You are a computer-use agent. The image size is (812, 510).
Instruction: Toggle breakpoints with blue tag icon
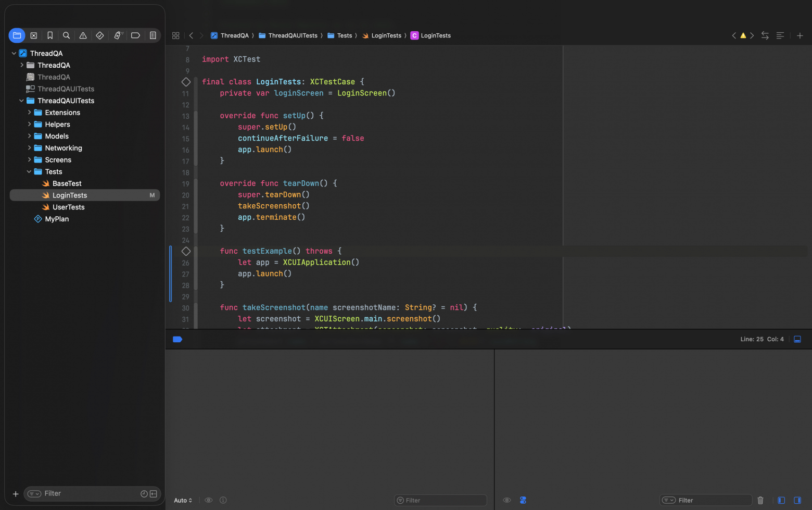pyautogui.click(x=177, y=339)
